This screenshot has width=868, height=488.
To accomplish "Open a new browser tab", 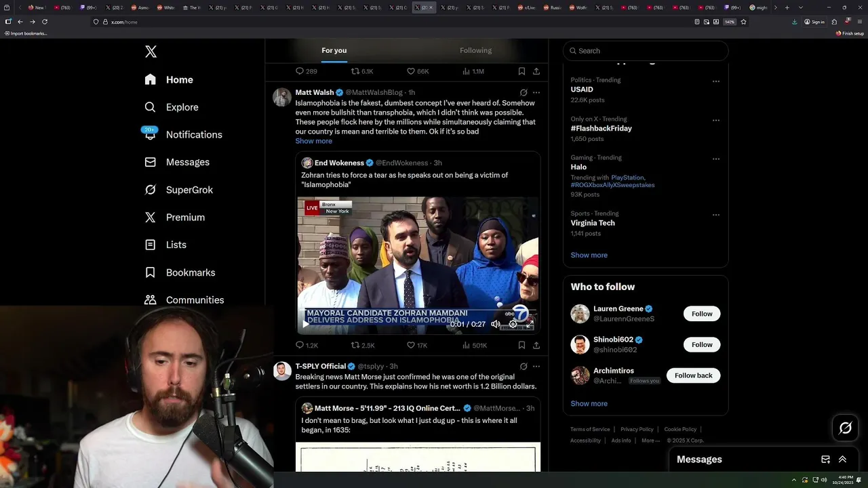I will pos(787,7).
